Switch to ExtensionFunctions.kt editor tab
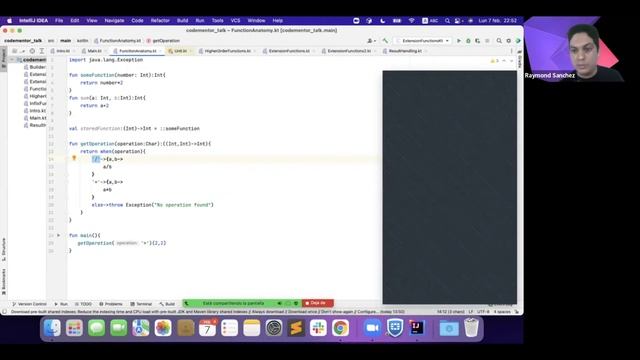 click(289, 51)
